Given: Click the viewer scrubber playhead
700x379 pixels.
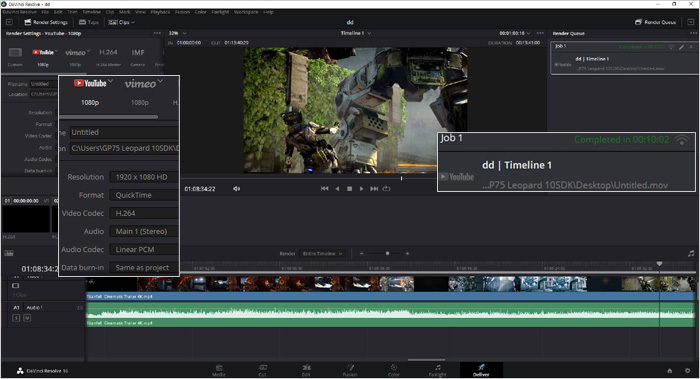Looking at the screenshot, I should click(x=401, y=178).
